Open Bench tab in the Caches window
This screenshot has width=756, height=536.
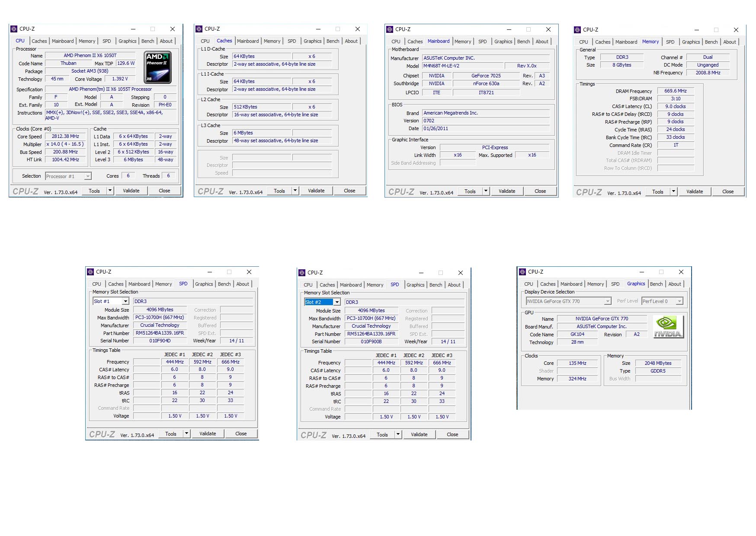coord(333,41)
